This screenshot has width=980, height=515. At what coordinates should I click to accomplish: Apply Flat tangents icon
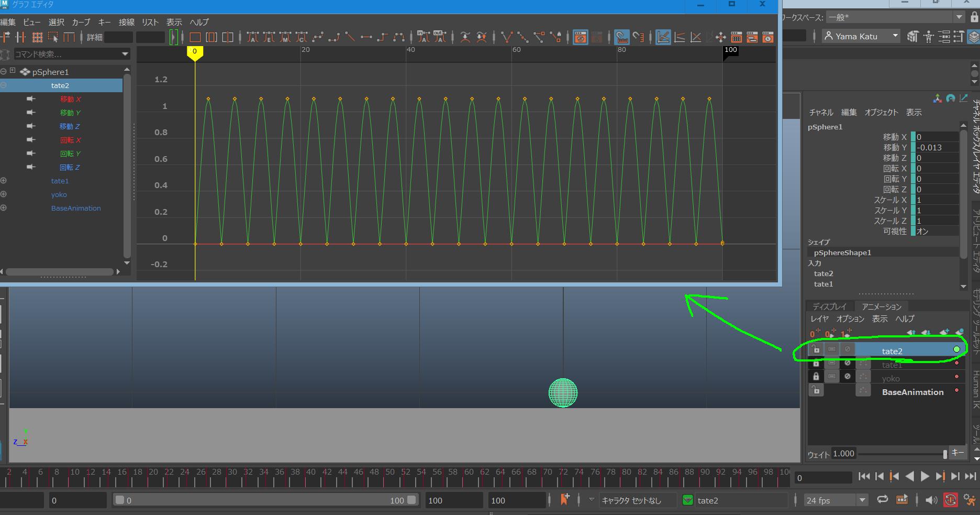[366, 37]
